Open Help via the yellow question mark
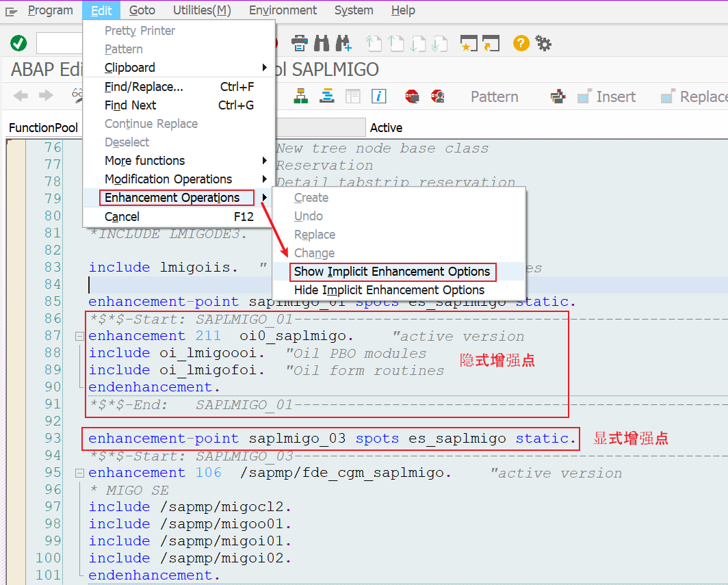The height and width of the screenshot is (585, 728). [x=521, y=43]
